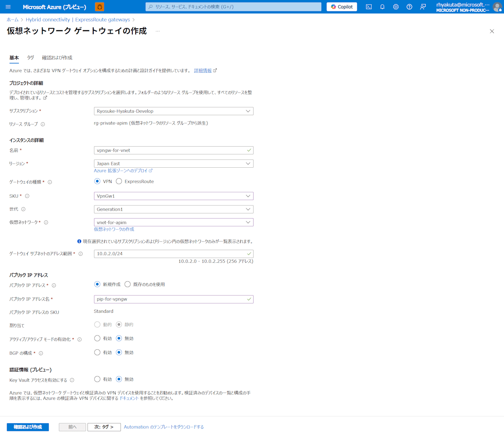Open the SKU dropdown showing VpnGw1
Viewport: 504px width, 438px height.
coord(173,196)
